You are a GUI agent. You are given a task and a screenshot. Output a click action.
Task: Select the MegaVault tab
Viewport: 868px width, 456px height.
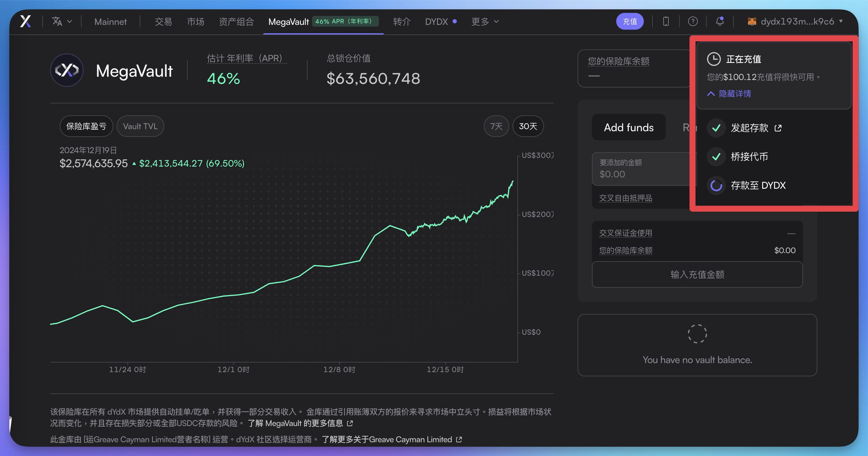[x=288, y=22]
